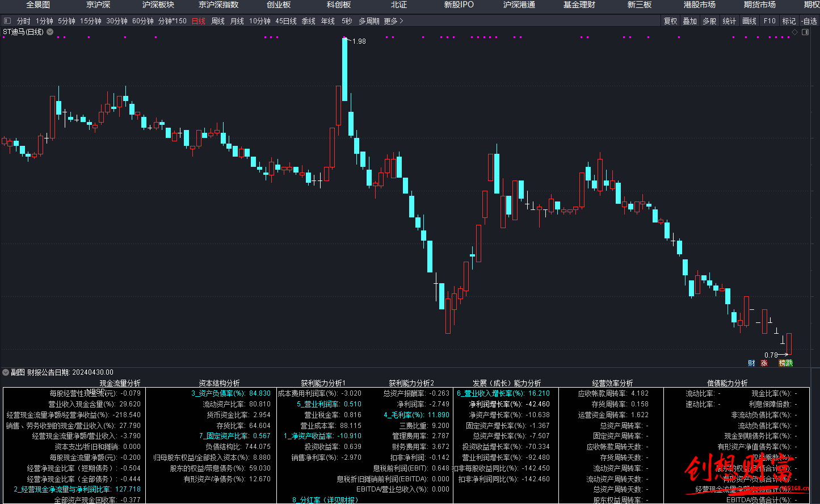
Task: Click the 1.98 high price label
Action: click(359, 41)
